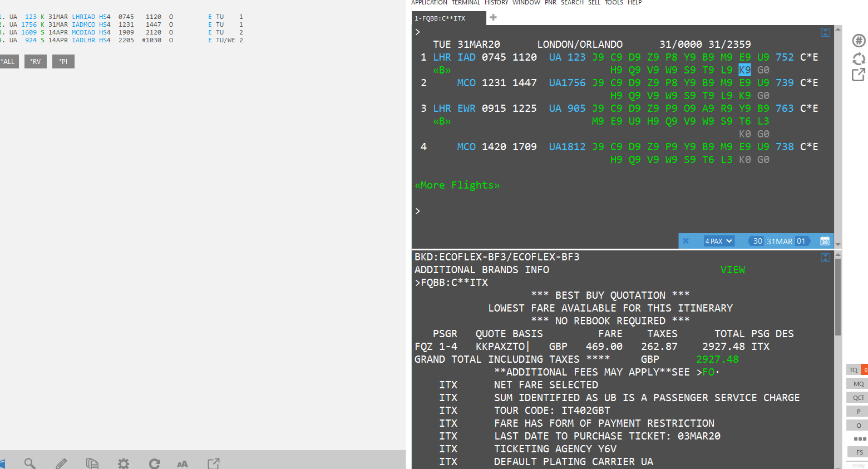
Task: Click flight number UA 905 in availability
Action: click(567, 108)
